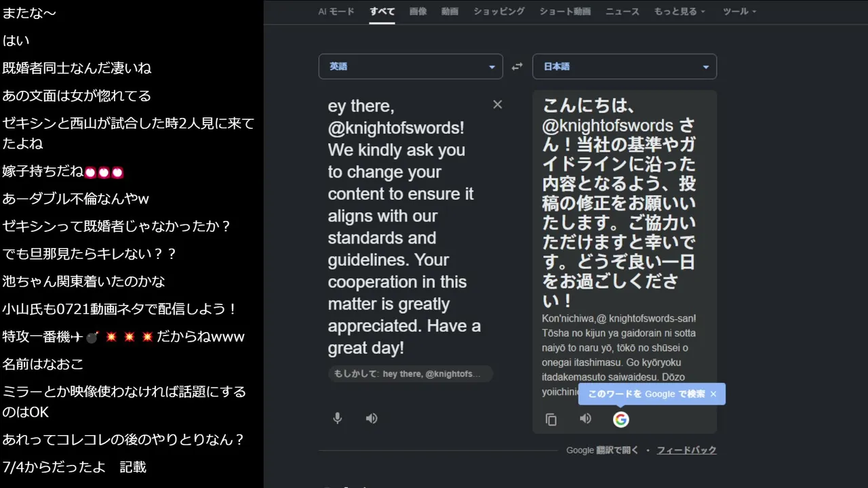
Task: Click the もしかして hey there suggestion
Action: click(x=410, y=373)
